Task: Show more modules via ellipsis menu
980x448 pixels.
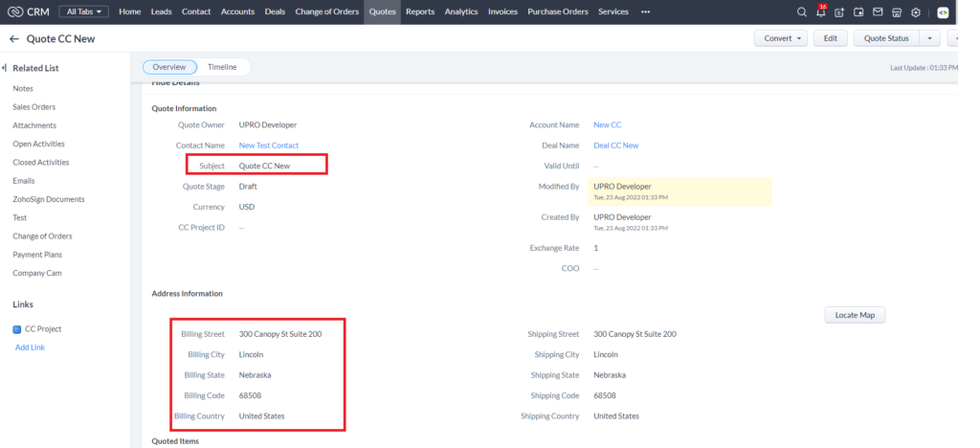Action: click(x=646, y=11)
